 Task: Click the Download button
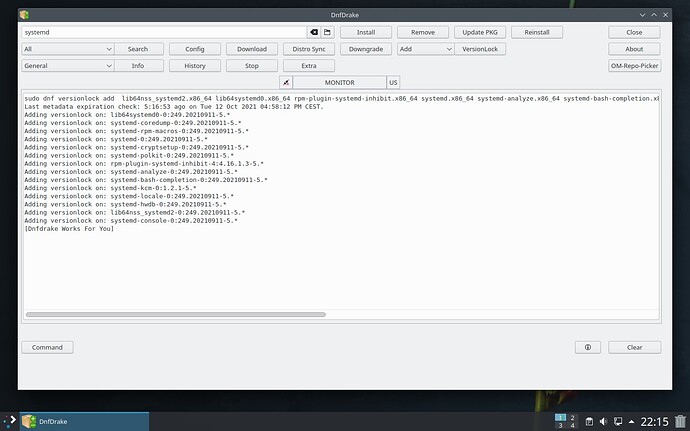[252, 49]
